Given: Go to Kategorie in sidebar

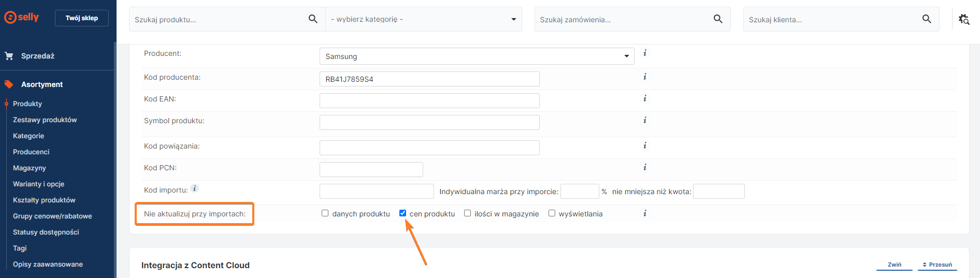Looking at the screenshot, I should click(28, 136).
